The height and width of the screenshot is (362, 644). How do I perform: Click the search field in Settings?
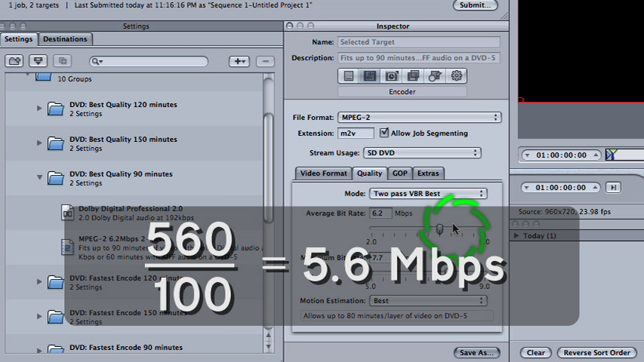pyautogui.click(x=149, y=62)
